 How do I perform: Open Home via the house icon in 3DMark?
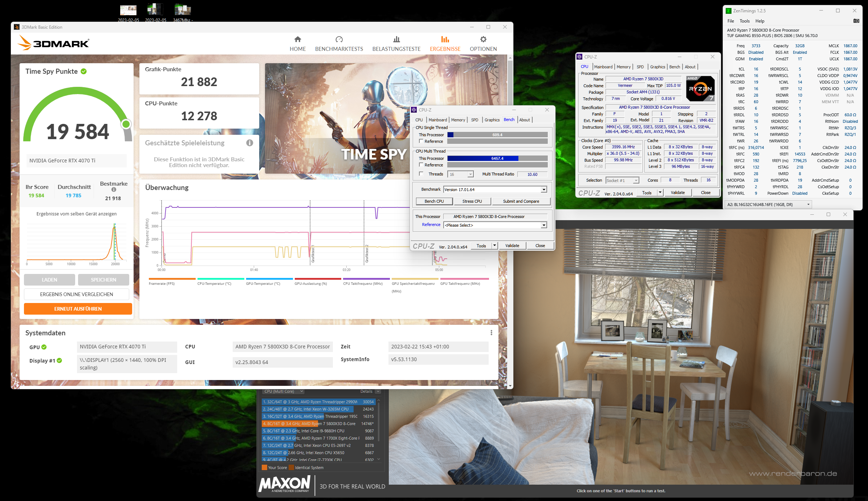(297, 39)
